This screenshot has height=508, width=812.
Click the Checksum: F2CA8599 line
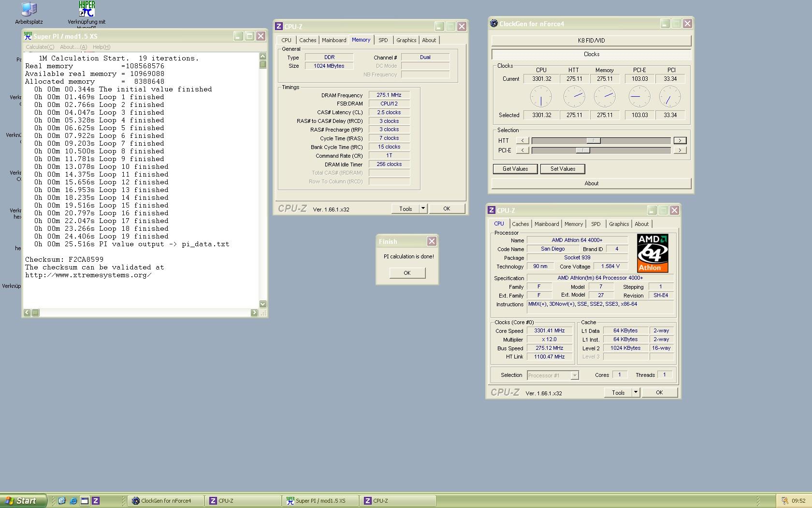[64, 259]
